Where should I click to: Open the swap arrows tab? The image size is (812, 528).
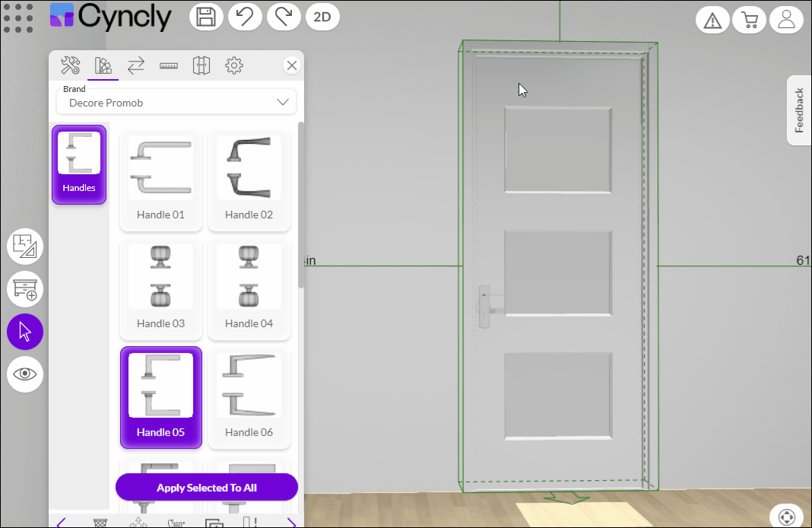135,65
